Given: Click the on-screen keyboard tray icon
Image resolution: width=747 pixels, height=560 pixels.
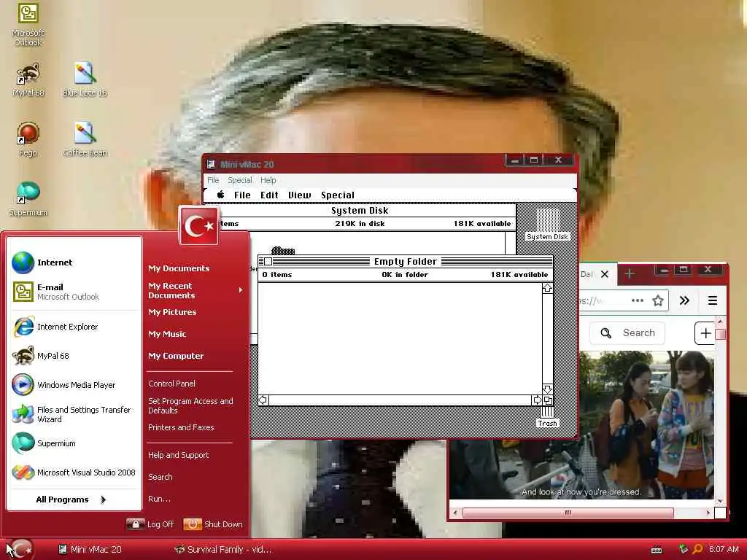Looking at the screenshot, I should click(x=657, y=550).
